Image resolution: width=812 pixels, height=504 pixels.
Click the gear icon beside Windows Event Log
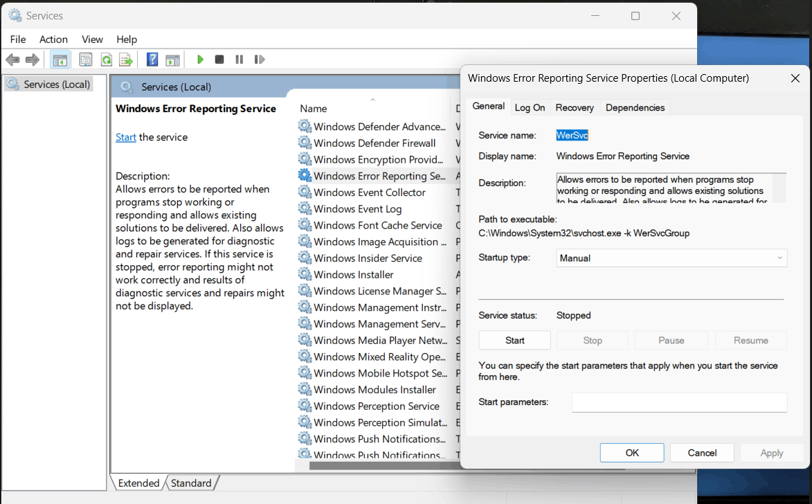(x=305, y=208)
